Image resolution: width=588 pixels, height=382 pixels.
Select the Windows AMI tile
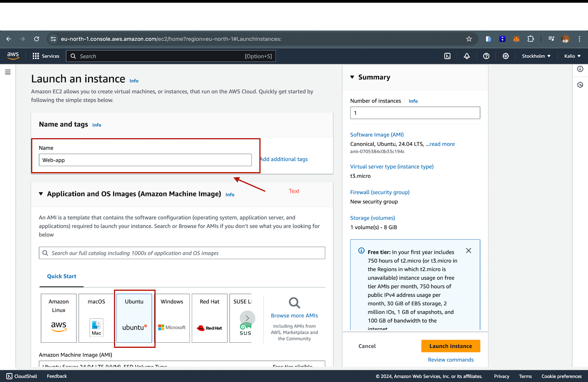pos(172,318)
